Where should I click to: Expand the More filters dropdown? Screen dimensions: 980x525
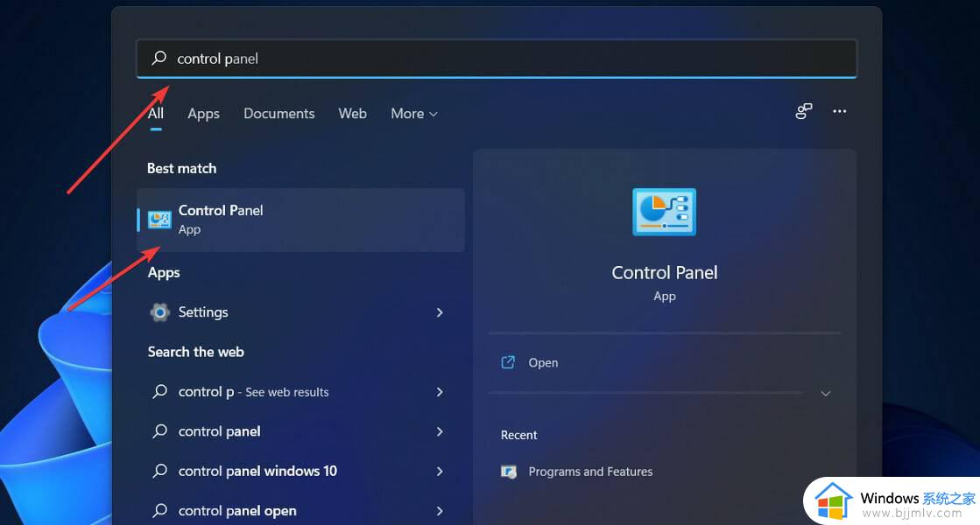pos(413,114)
